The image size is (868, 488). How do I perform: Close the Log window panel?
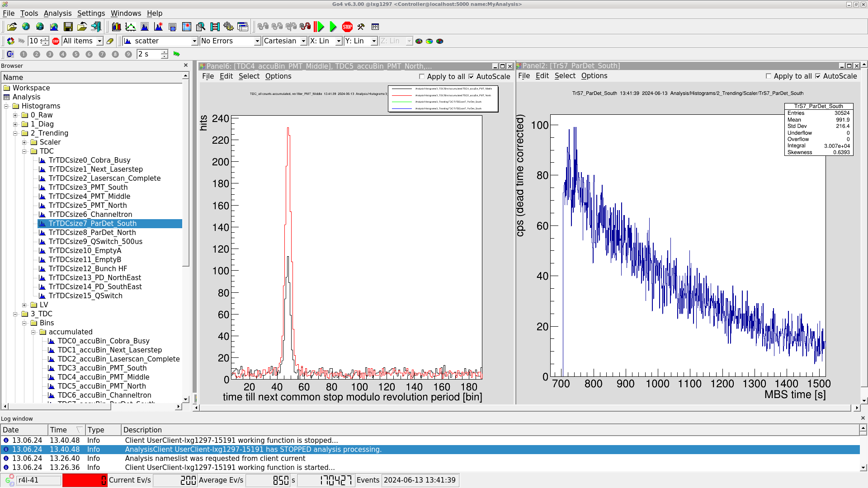(863, 418)
